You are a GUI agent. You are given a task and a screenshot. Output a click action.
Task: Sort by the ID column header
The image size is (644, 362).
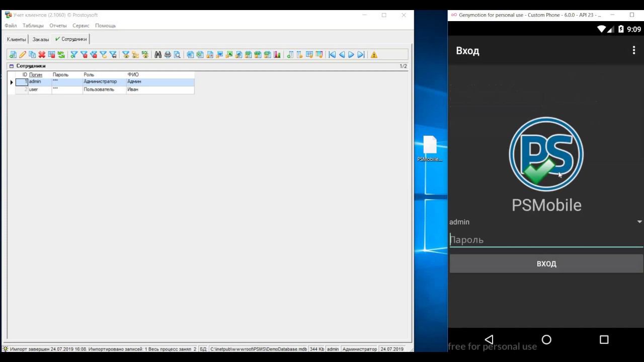coord(24,74)
